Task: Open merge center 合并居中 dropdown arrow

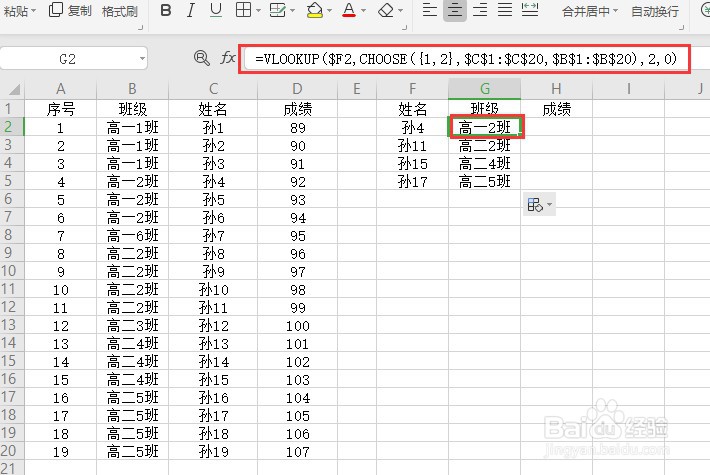Action: coord(615,11)
